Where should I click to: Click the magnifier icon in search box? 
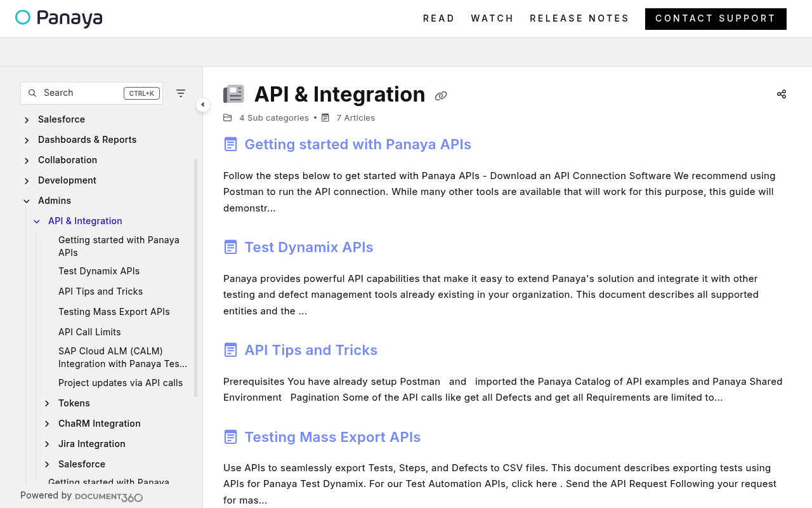click(32, 93)
